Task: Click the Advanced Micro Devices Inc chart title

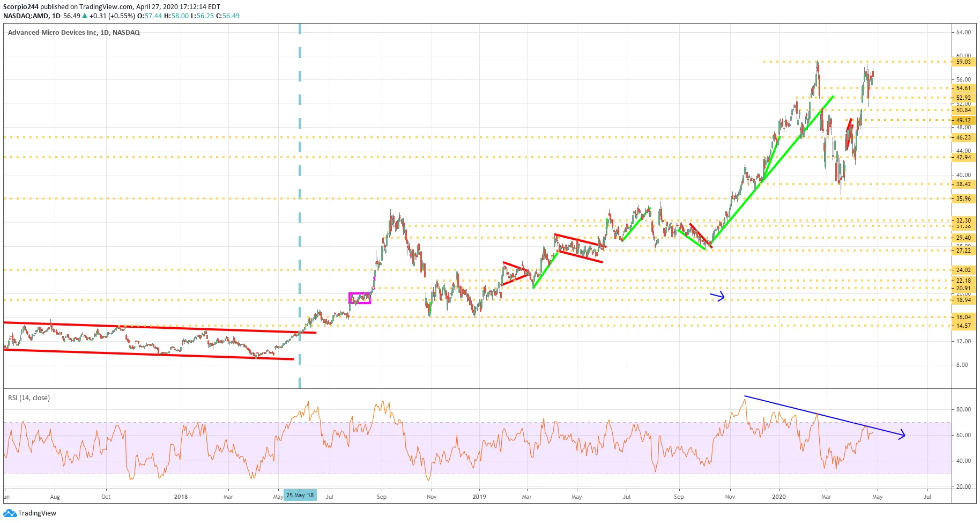Action: click(74, 33)
